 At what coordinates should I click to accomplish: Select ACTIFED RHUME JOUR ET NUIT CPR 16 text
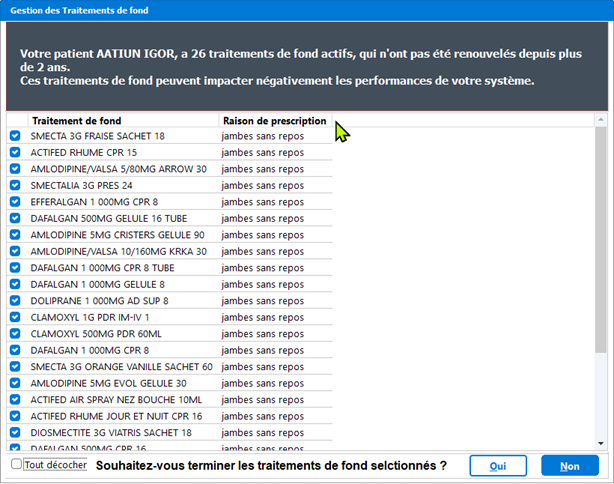(x=116, y=416)
